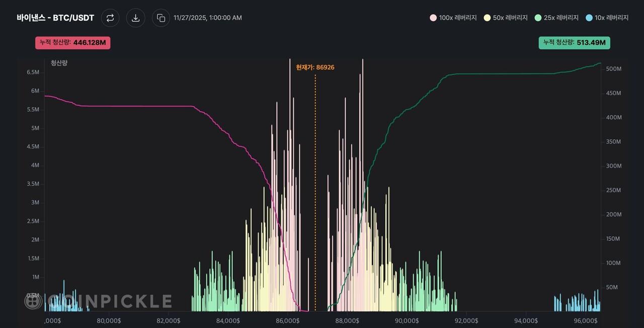
Task: Select the 바이낸스 - BTC/USDT title
Action: (x=55, y=18)
